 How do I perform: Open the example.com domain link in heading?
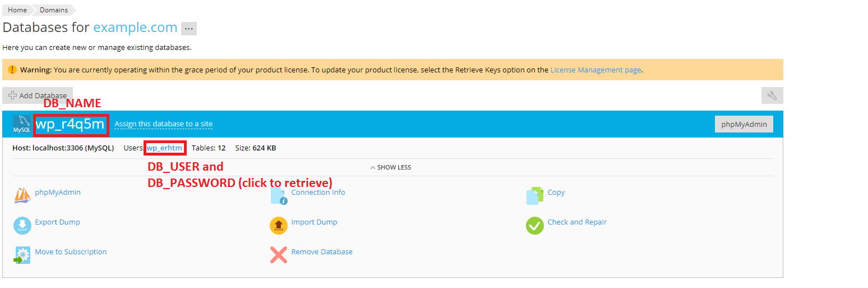point(135,28)
